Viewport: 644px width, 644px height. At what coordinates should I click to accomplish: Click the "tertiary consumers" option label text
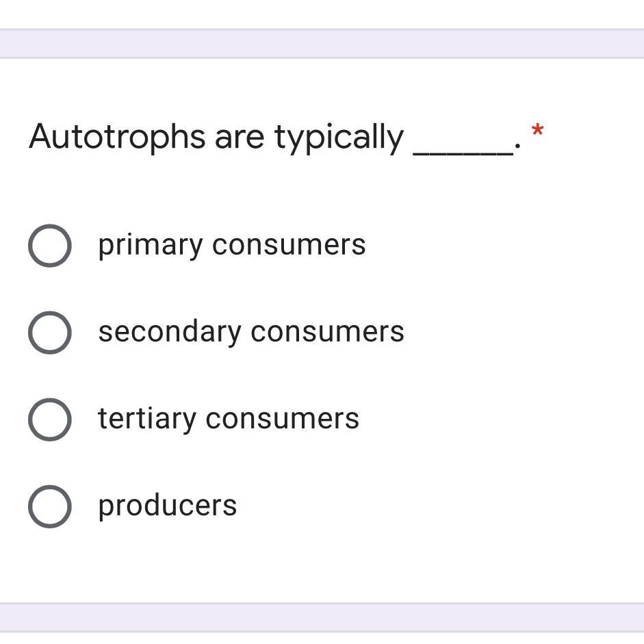coord(228,419)
